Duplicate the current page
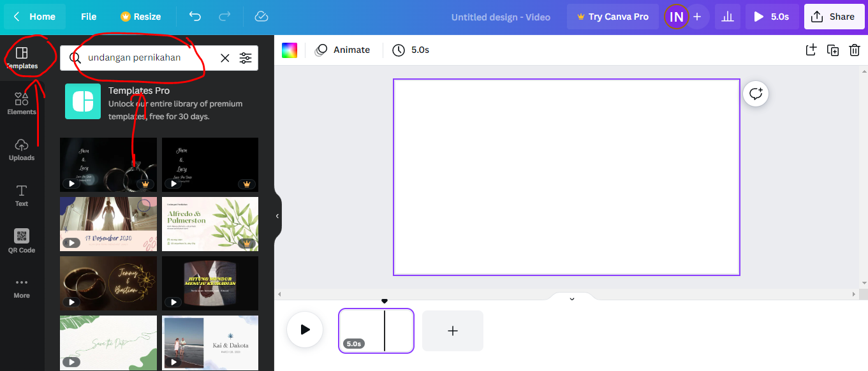The width and height of the screenshot is (868, 371). 833,50
